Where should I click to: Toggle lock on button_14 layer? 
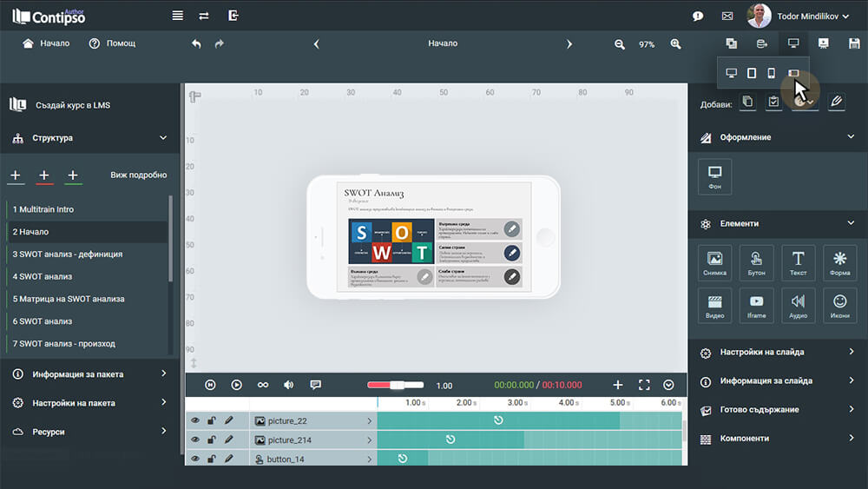click(x=212, y=459)
